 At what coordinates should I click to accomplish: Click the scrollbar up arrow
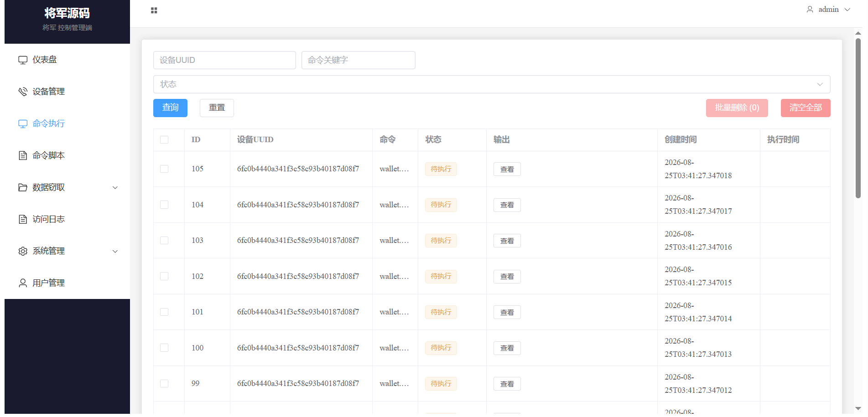point(858,33)
